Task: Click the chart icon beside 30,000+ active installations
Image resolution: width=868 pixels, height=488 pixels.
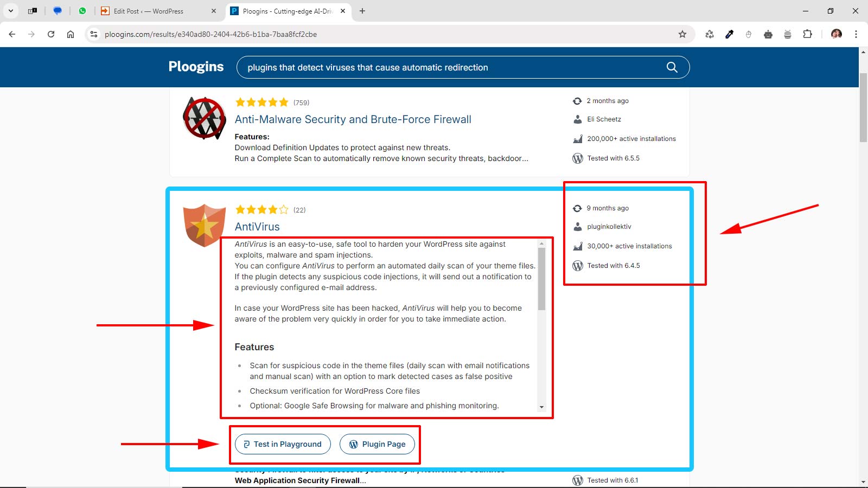Action: click(578, 246)
